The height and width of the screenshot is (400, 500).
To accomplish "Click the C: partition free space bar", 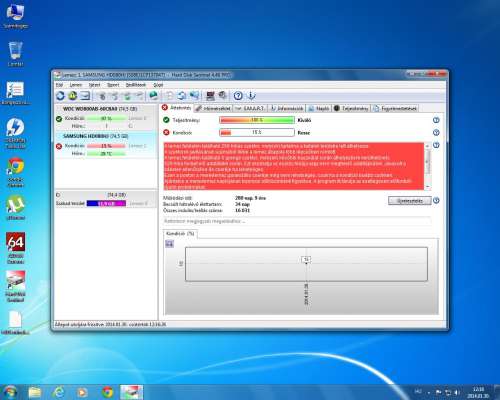I will [106, 203].
